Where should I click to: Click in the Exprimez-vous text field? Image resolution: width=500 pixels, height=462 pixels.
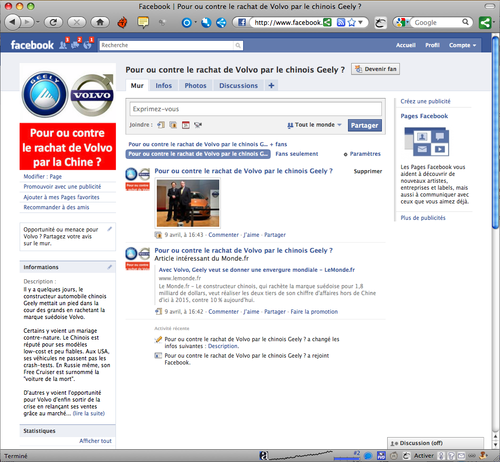pos(255,109)
